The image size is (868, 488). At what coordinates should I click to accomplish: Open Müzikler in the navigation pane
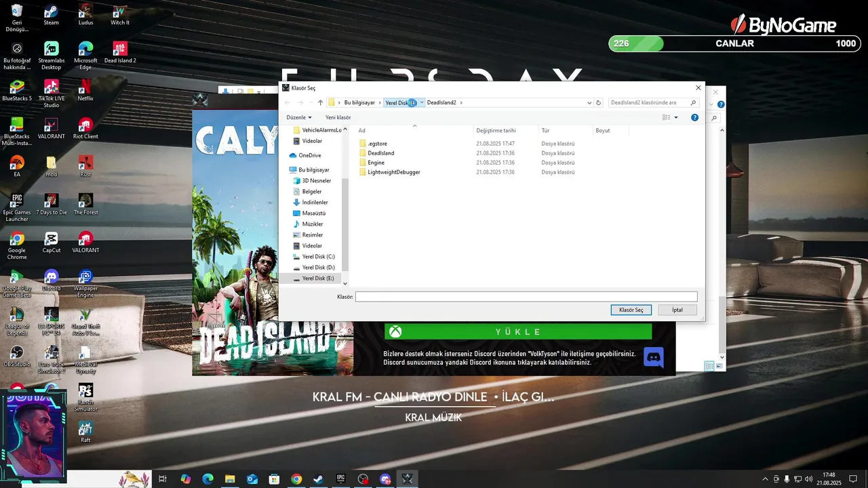pyautogui.click(x=312, y=224)
